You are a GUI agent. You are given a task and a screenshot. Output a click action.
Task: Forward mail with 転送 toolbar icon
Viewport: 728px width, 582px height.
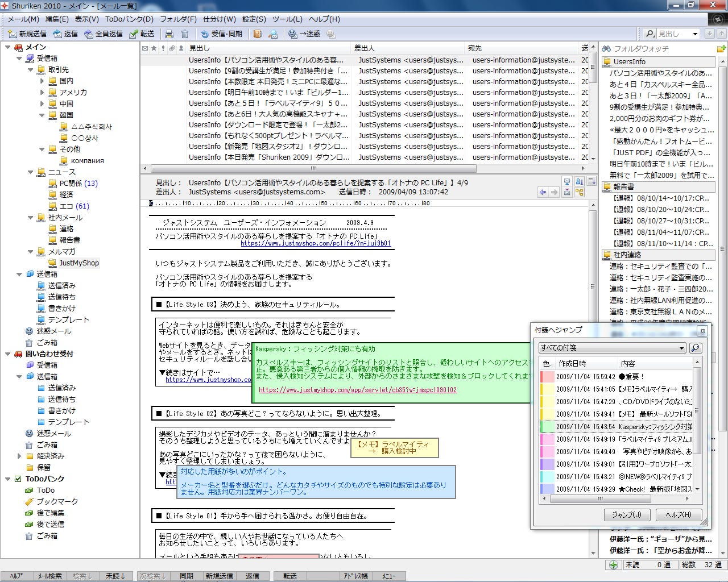click(141, 34)
